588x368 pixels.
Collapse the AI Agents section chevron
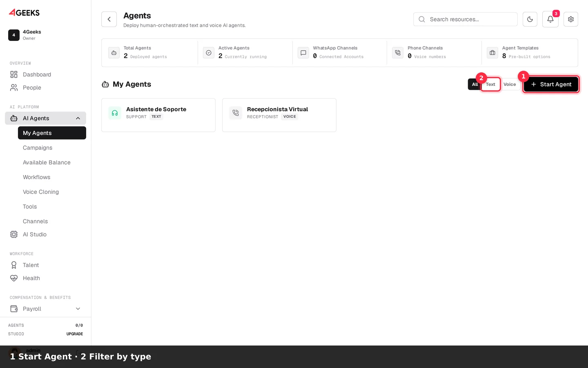[78, 118]
